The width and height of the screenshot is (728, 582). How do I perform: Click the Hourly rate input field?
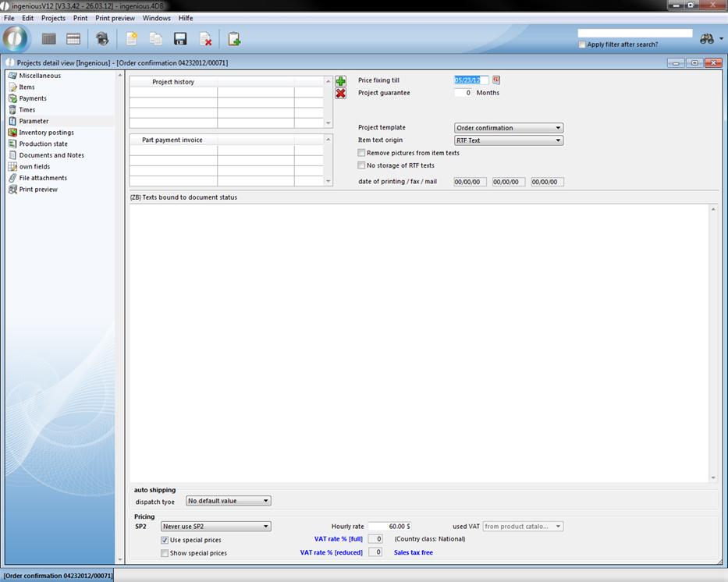click(x=389, y=527)
